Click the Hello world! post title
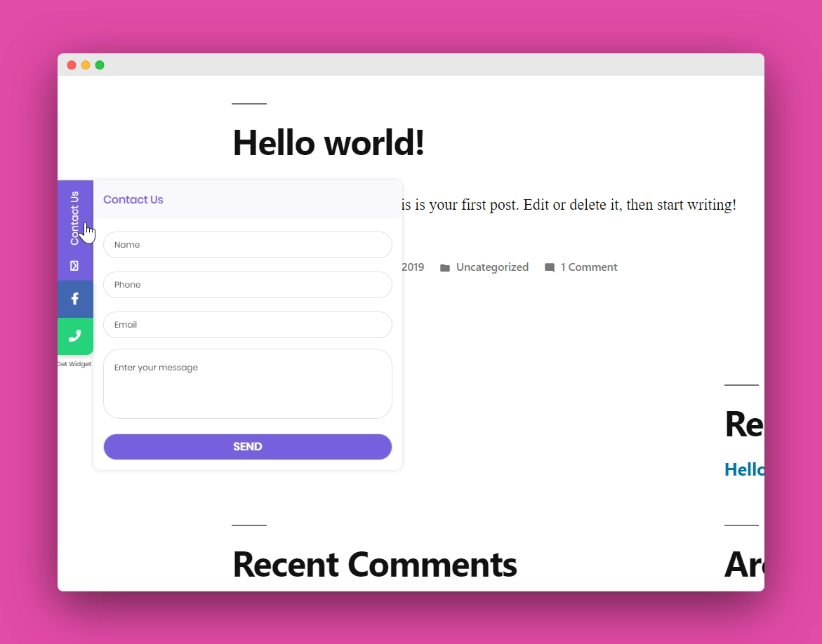 (x=329, y=142)
